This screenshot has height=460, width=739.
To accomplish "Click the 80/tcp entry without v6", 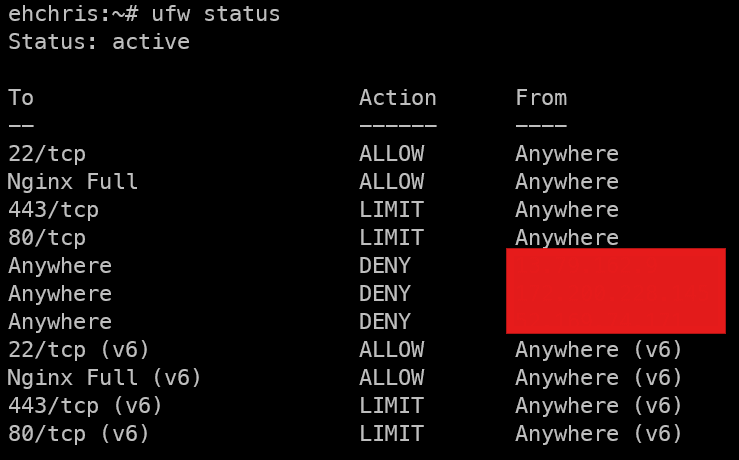I will pyautogui.click(x=47, y=238).
